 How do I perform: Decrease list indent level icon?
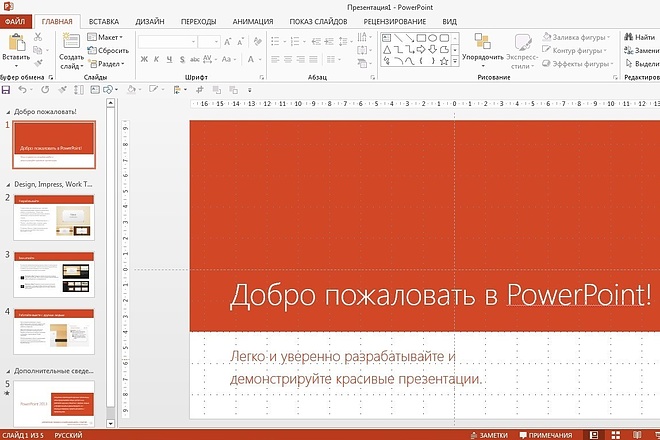tap(316, 41)
